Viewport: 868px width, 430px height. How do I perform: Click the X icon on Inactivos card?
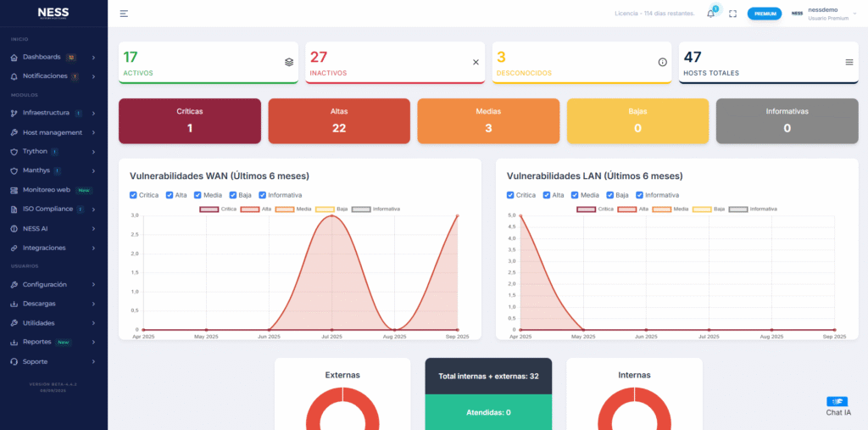point(476,62)
